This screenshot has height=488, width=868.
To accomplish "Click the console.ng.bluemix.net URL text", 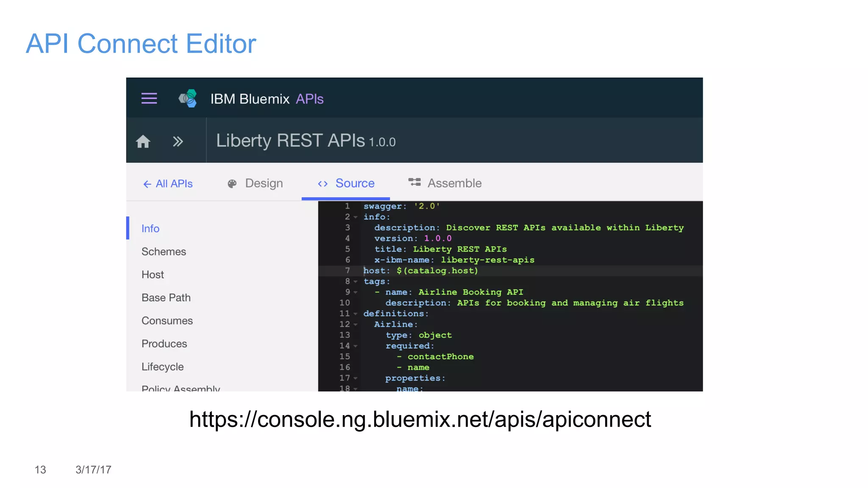I will 420,419.
